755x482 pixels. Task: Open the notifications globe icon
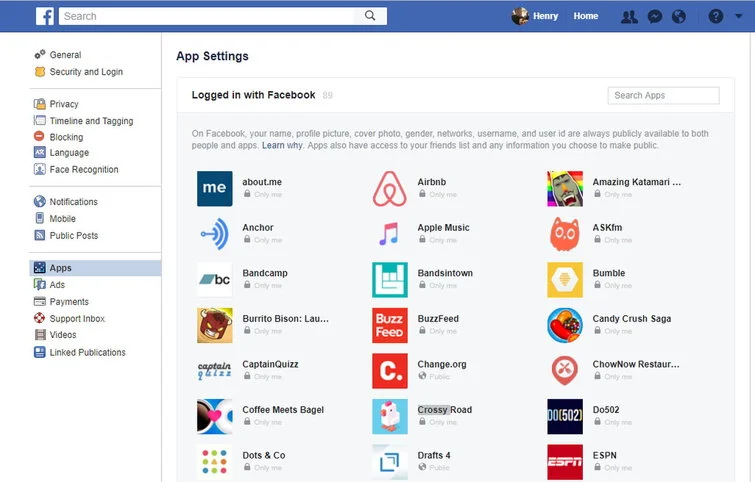click(679, 16)
